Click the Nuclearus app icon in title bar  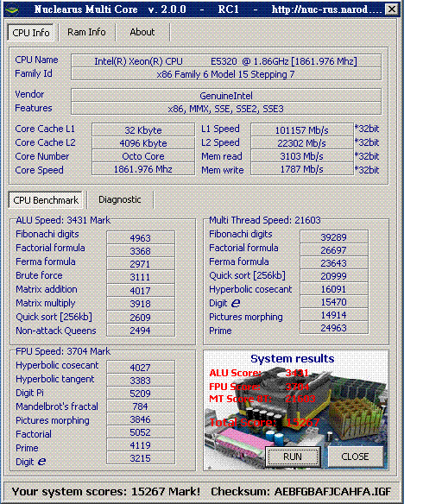(x=13, y=9)
